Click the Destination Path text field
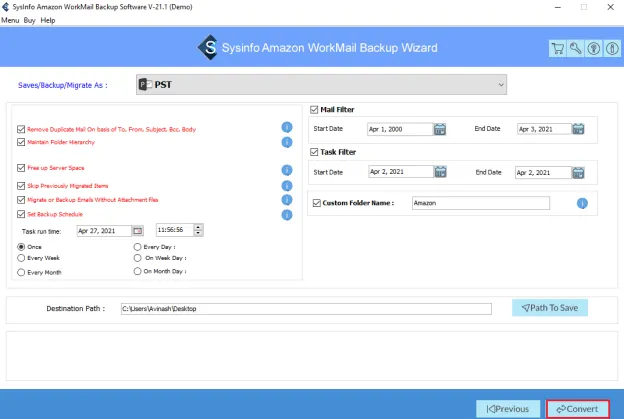The width and height of the screenshot is (624, 419). (305, 309)
